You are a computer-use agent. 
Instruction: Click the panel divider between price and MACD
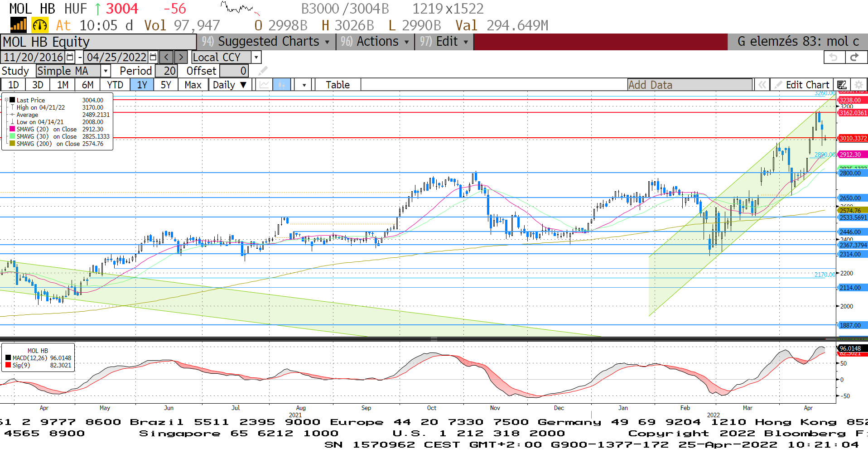click(434, 339)
